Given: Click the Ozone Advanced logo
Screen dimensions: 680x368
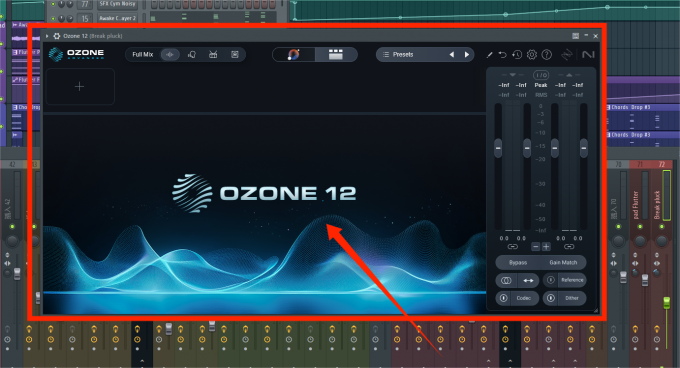Looking at the screenshot, I should (x=76, y=54).
